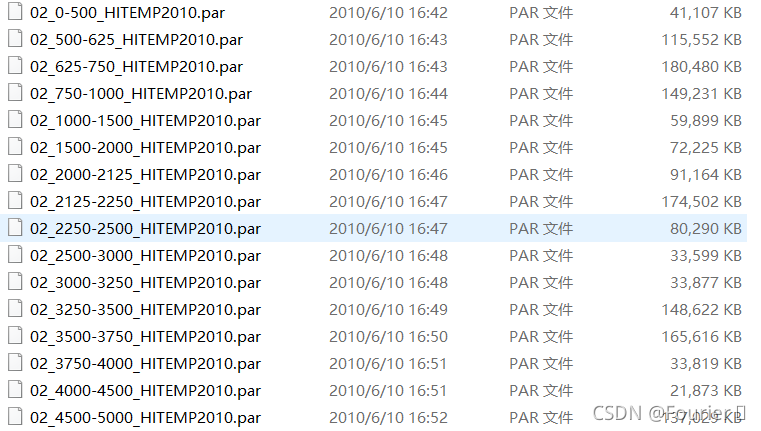Select file name 02_2500-3000_HITEMP2010.par

[x=145, y=256]
